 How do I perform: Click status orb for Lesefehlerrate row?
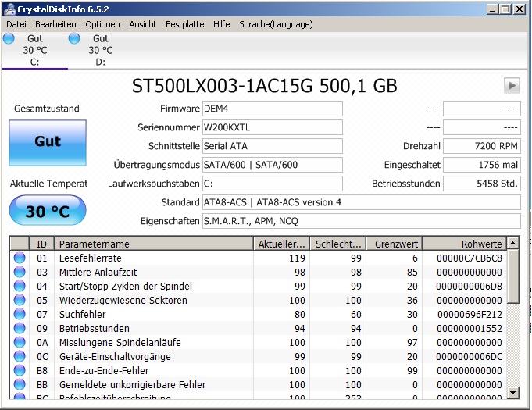coord(20,258)
